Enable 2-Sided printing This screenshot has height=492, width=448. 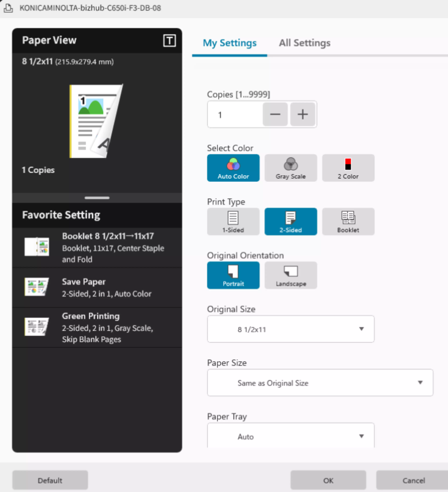click(x=290, y=221)
